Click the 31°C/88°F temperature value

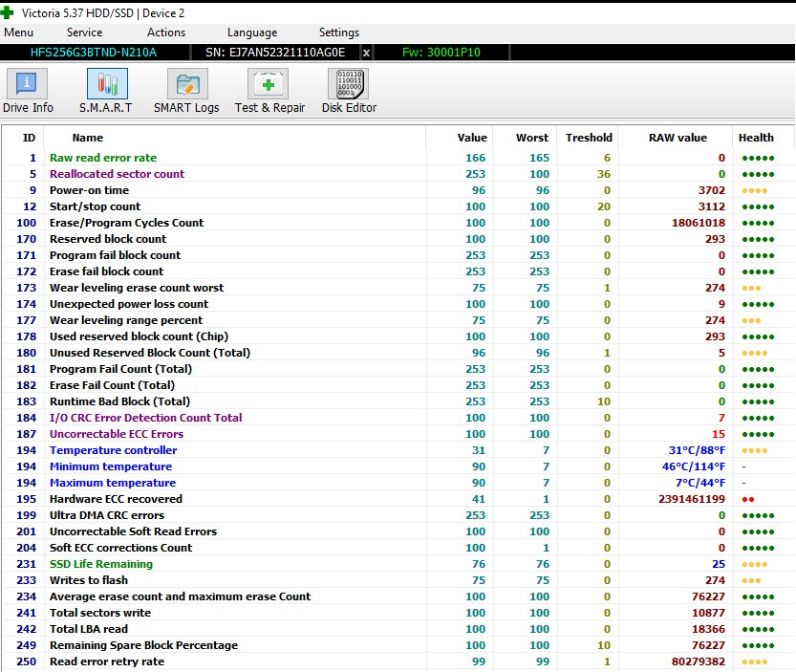pyautogui.click(x=697, y=450)
